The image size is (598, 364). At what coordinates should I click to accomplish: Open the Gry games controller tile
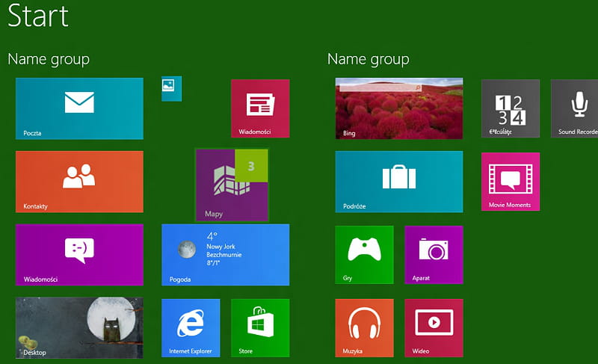pyautogui.click(x=364, y=254)
